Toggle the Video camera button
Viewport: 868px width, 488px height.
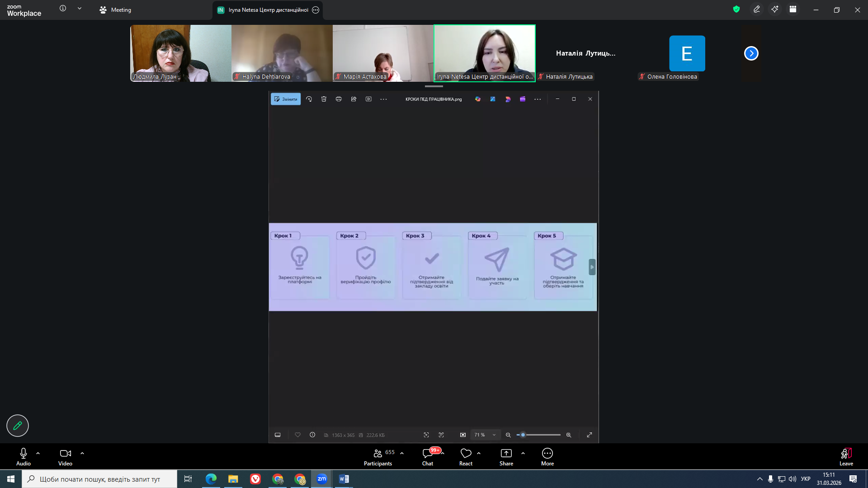tap(65, 453)
